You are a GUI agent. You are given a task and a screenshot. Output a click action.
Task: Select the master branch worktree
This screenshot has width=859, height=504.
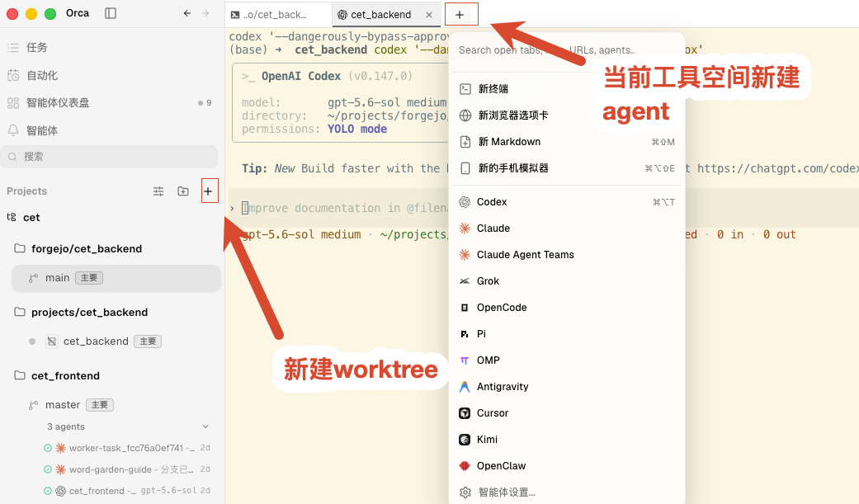point(116,405)
